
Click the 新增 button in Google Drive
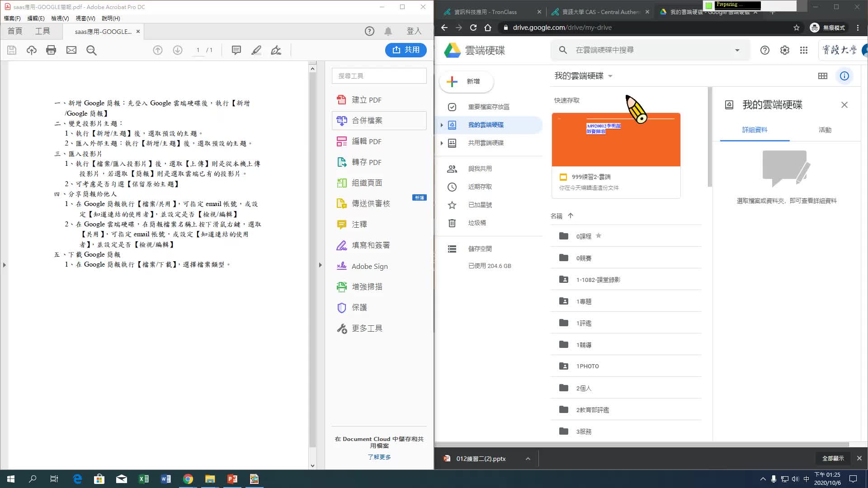466,81
